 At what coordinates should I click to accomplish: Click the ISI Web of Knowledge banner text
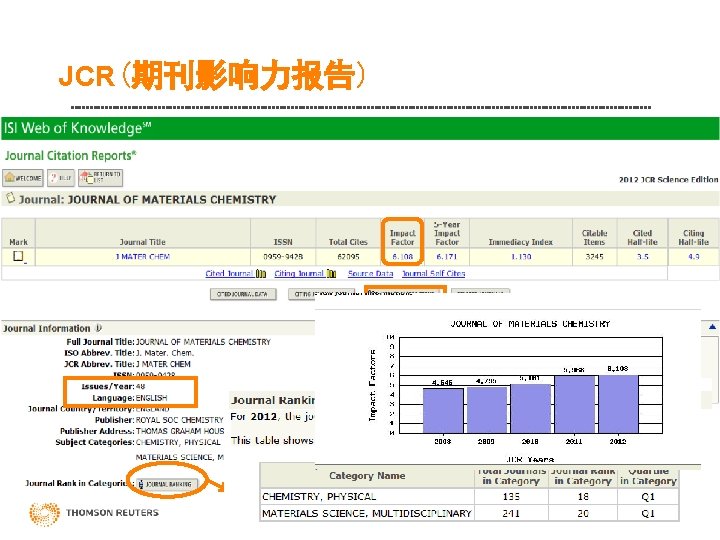(x=77, y=128)
